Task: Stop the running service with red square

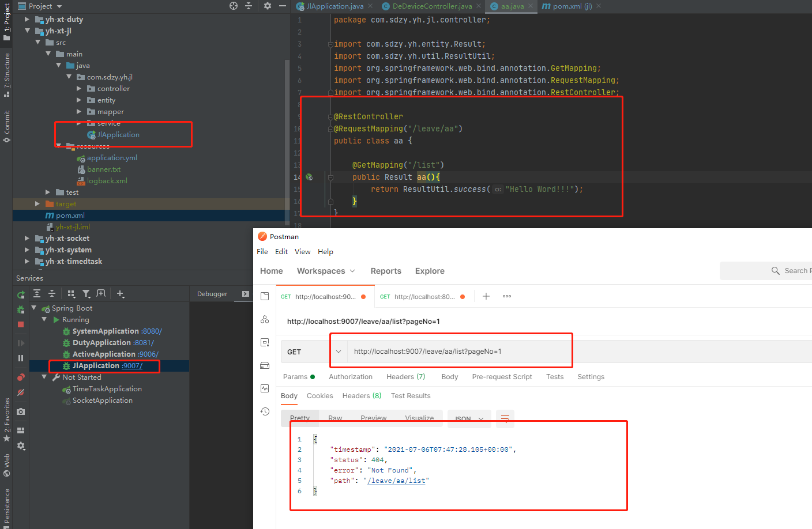Action: [21, 324]
